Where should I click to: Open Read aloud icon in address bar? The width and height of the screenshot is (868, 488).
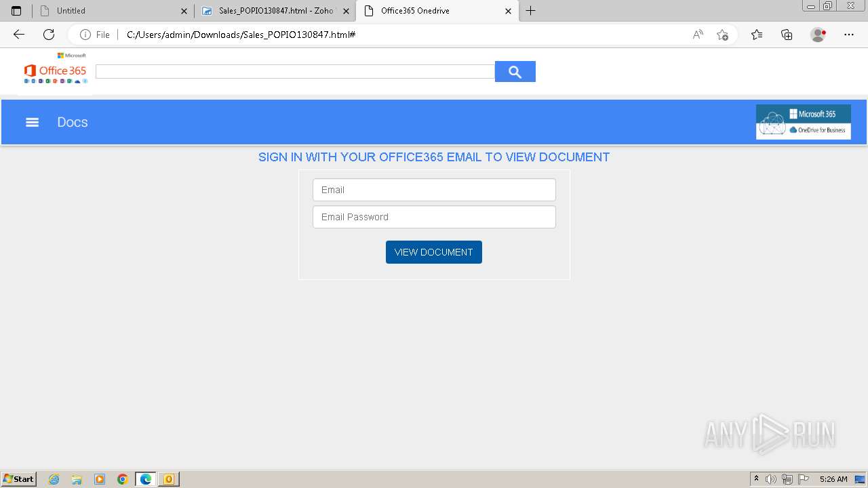point(698,35)
